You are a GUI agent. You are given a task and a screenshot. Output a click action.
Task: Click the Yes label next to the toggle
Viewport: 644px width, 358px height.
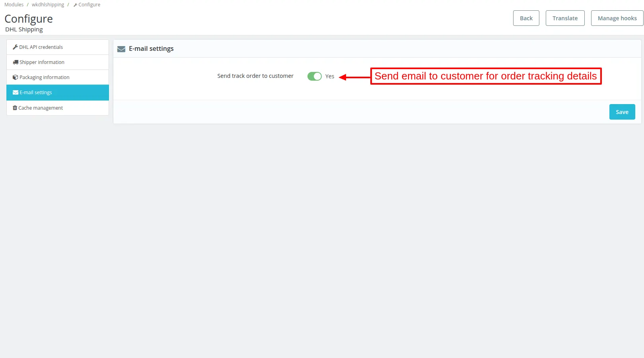(x=330, y=76)
